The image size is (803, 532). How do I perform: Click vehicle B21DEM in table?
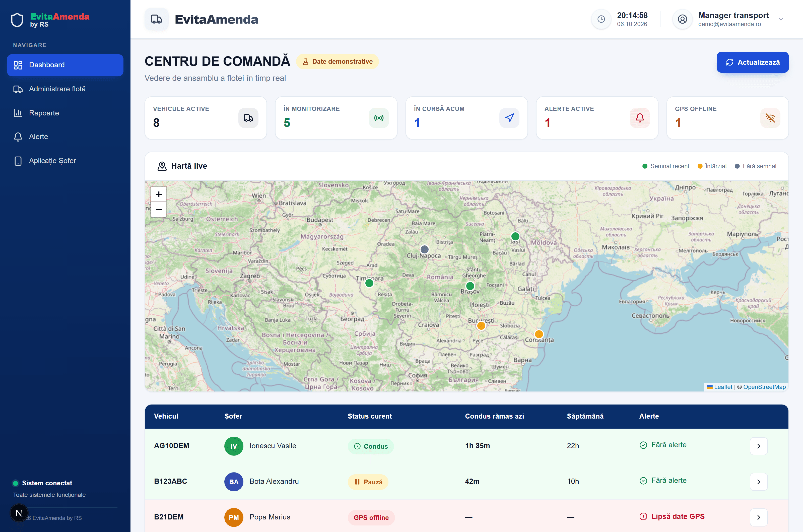(x=169, y=517)
